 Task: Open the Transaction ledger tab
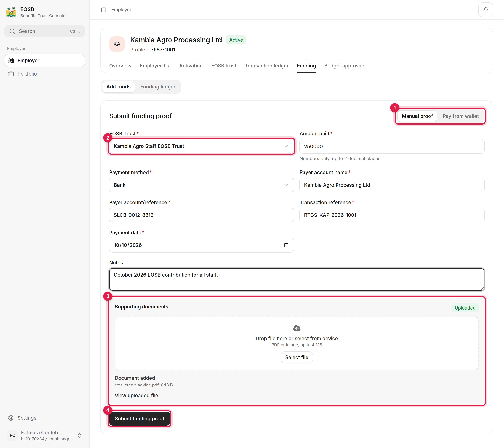point(267,66)
